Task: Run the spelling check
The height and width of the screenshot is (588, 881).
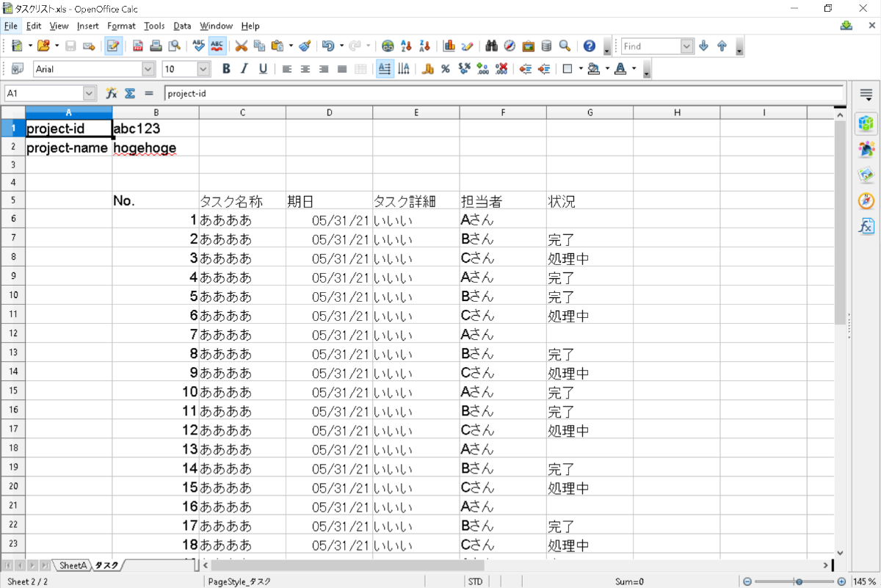Action: [198, 46]
